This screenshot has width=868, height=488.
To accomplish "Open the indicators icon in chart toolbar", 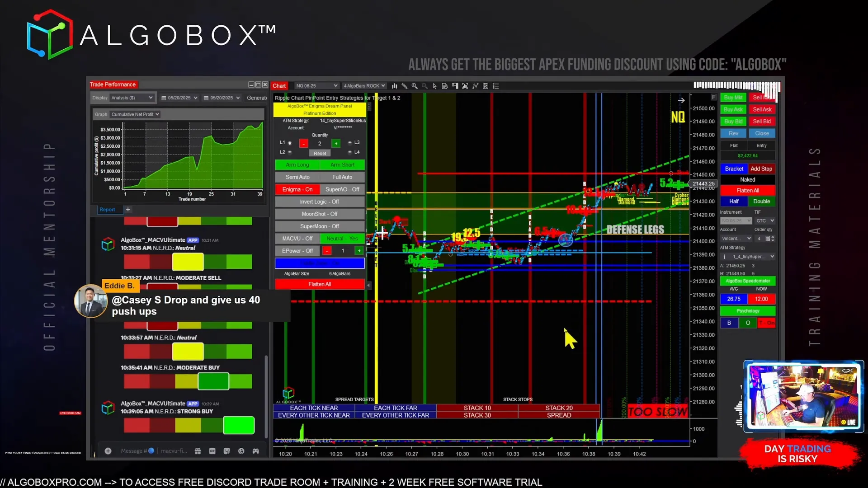I will click(x=465, y=86).
